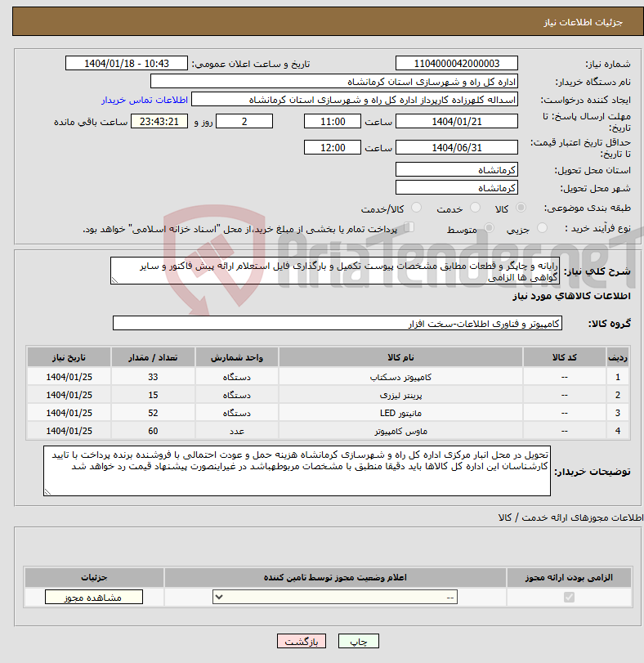
Task: Select the مانیتور LED row name
Action: click(x=400, y=413)
